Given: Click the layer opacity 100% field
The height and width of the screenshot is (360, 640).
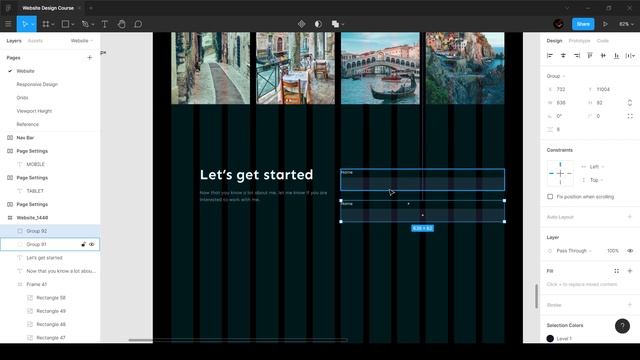Looking at the screenshot, I should click(613, 251).
